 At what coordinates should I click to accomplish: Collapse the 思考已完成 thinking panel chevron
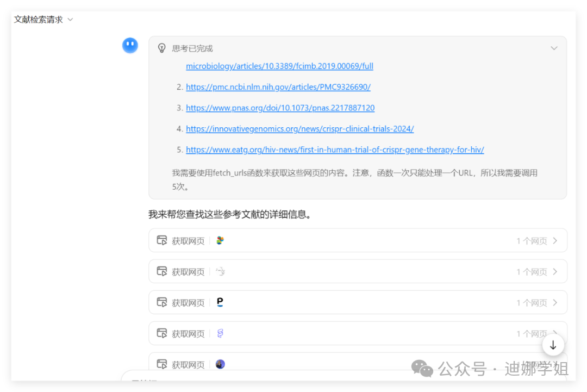pos(554,48)
